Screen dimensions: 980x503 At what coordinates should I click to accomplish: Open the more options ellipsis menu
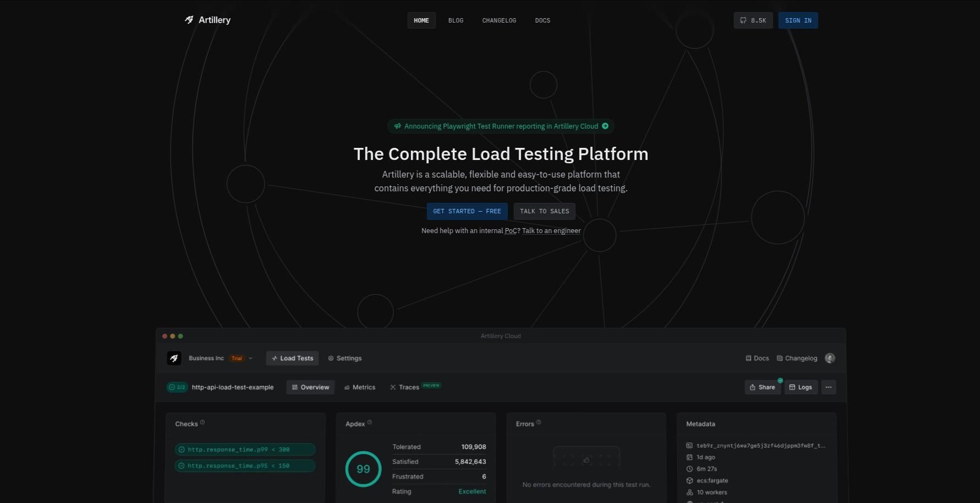[829, 387]
